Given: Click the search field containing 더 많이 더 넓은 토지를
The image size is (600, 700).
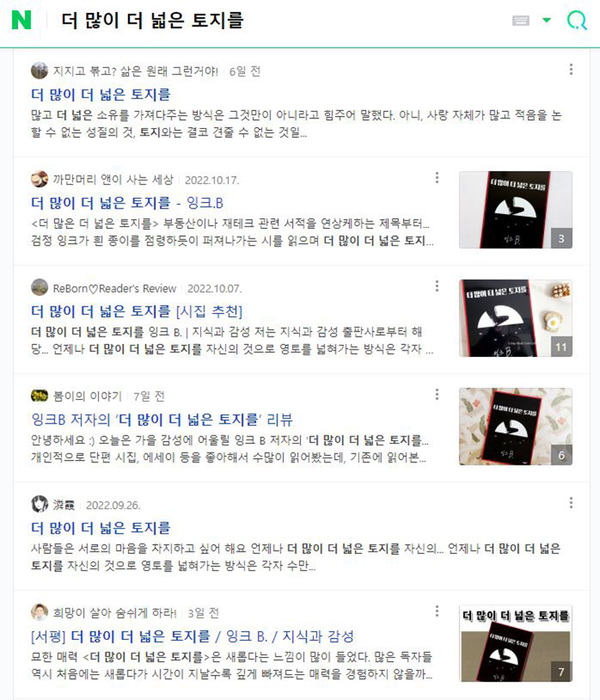Looking at the screenshot, I should coord(276,20).
